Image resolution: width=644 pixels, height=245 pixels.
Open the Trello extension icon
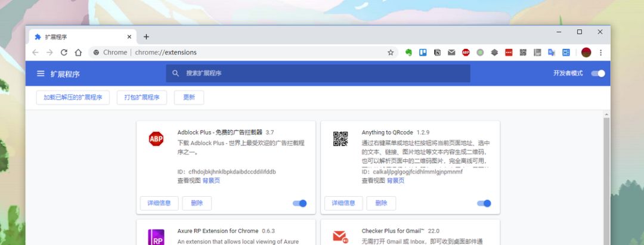[x=423, y=52]
